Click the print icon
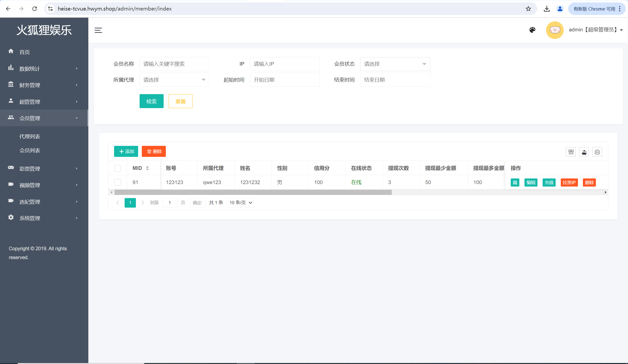 [x=597, y=152]
